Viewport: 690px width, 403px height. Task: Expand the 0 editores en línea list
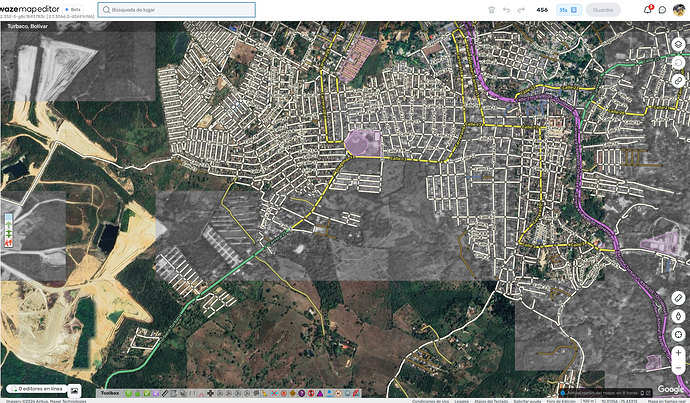pos(38,389)
